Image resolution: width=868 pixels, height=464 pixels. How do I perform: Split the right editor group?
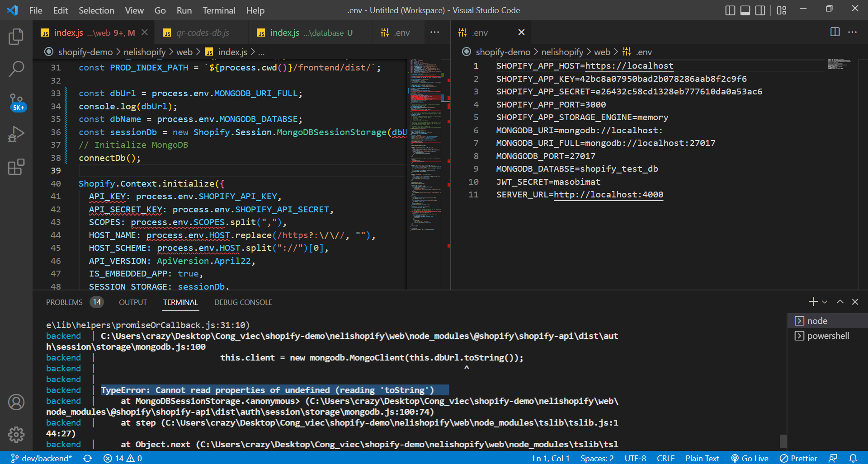tap(835, 32)
